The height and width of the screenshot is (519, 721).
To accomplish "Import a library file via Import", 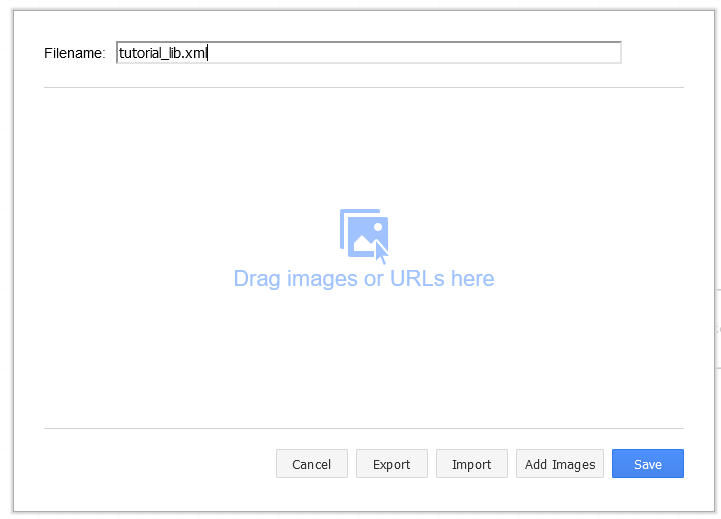I will tap(471, 464).
